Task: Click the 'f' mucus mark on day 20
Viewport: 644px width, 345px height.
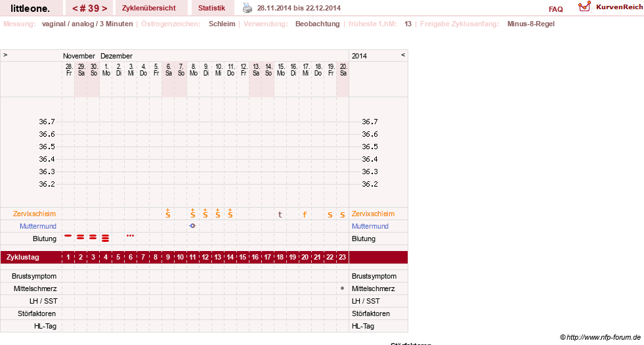Action: click(x=305, y=214)
